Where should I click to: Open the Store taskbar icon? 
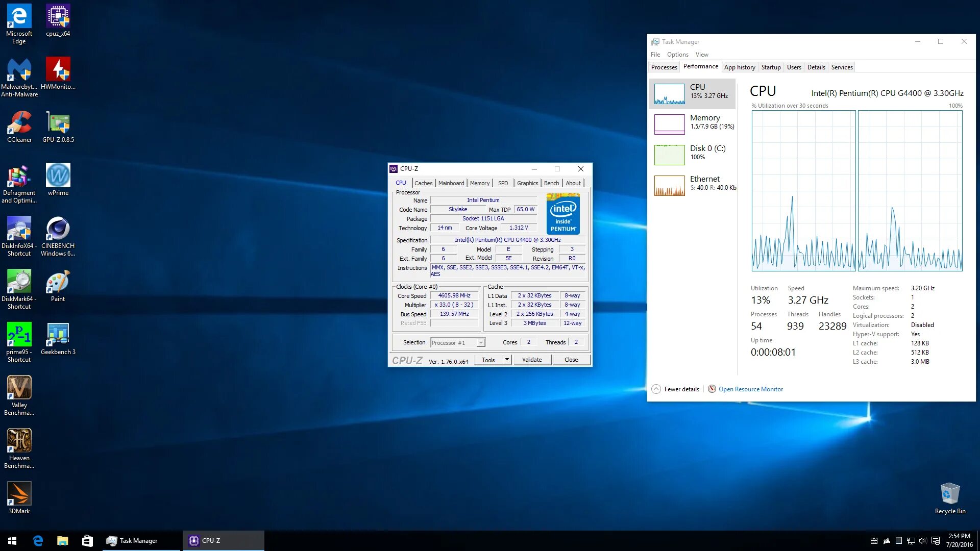[87, 541]
